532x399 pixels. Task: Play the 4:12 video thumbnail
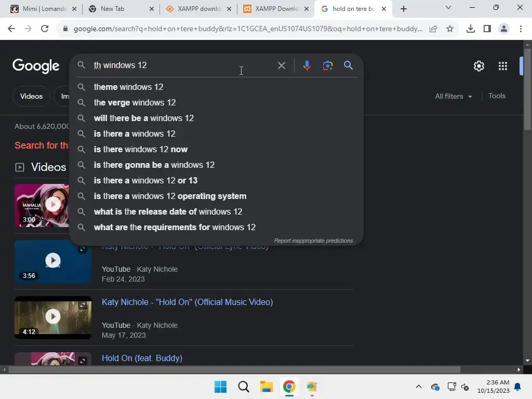click(53, 316)
